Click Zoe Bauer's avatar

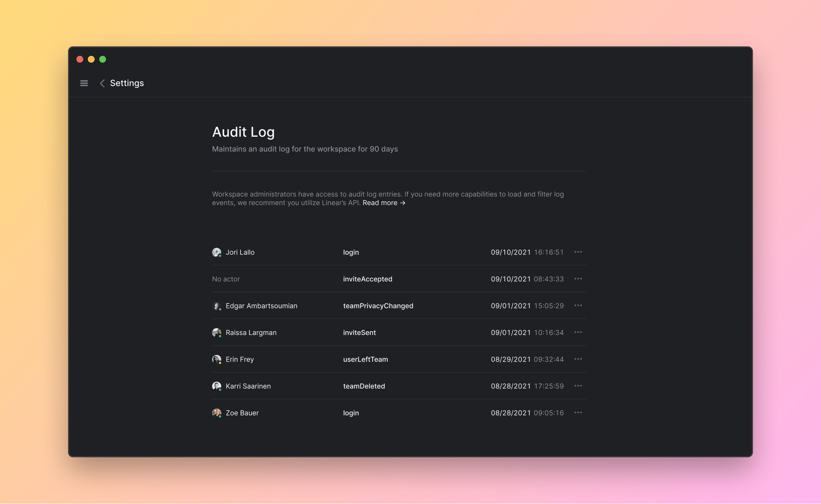click(x=217, y=413)
